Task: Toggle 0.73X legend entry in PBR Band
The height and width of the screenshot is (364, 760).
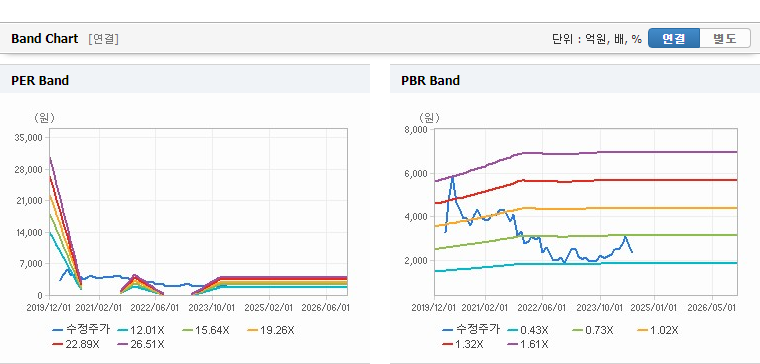Action: coord(592,331)
